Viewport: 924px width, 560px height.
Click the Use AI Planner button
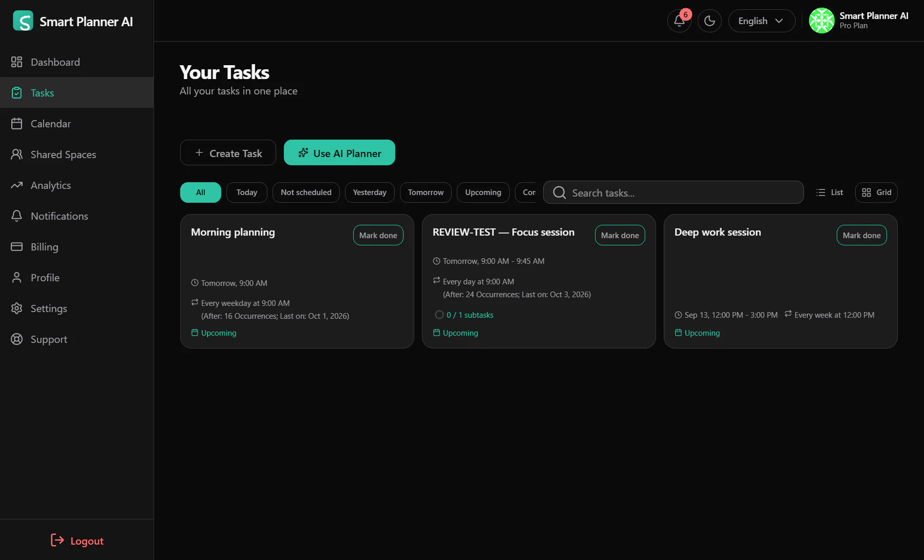point(339,153)
